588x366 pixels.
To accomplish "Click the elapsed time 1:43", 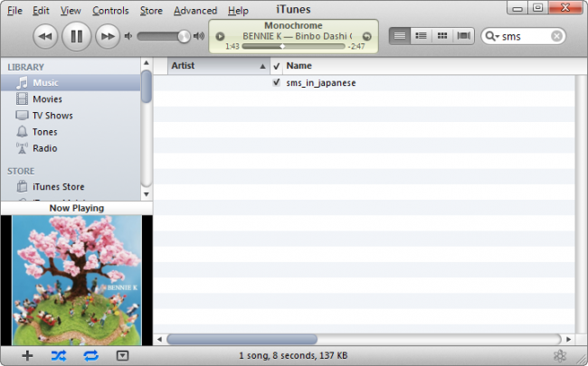I will pyautogui.click(x=232, y=46).
